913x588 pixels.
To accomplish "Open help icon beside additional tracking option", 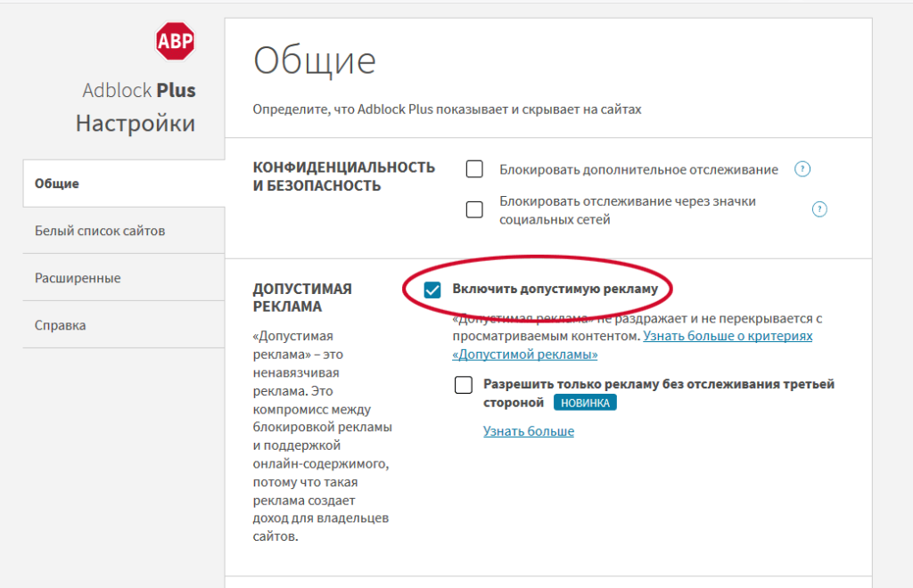I will tap(802, 169).
